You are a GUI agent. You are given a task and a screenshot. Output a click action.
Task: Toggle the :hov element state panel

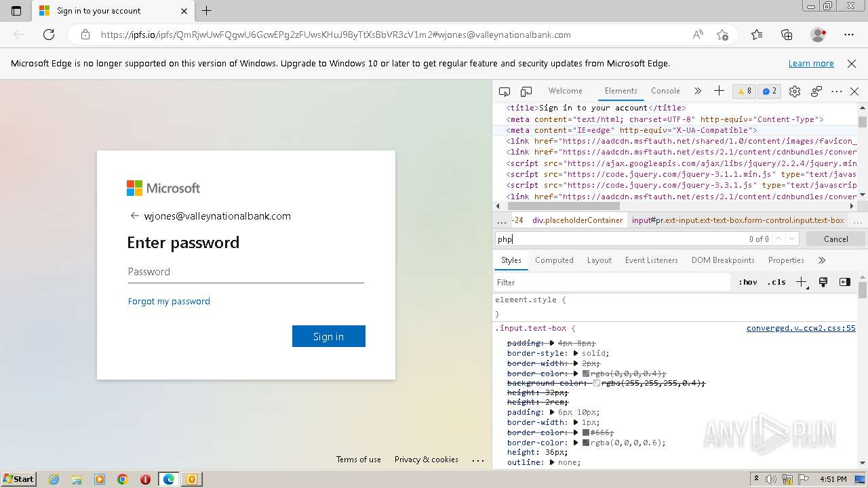point(748,282)
